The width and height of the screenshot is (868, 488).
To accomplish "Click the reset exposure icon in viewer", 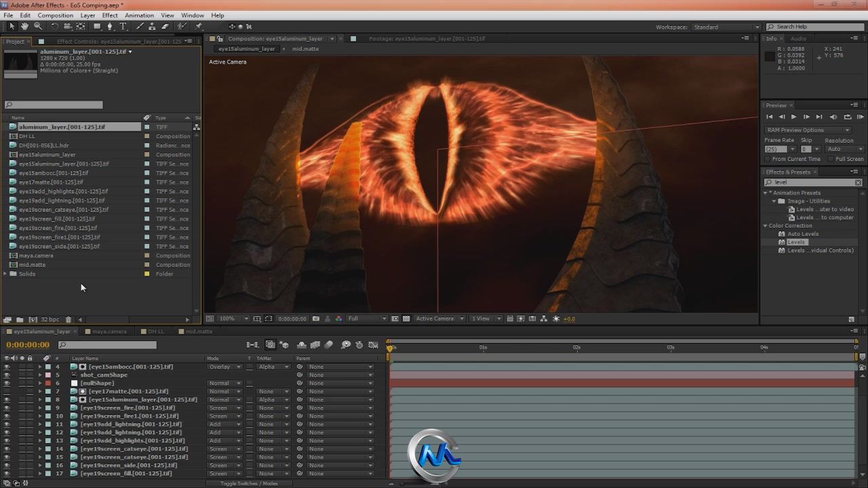I will tap(556, 319).
